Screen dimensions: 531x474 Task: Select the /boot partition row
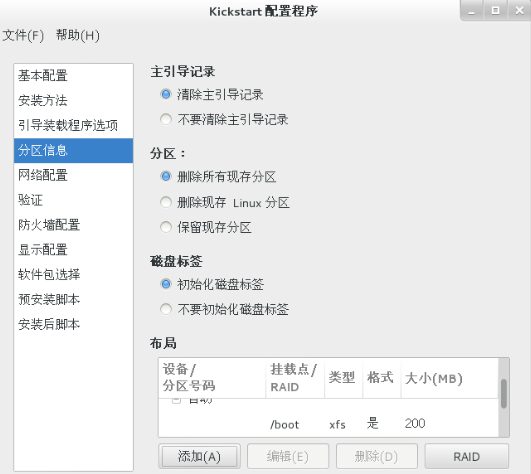tap(328, 424)
